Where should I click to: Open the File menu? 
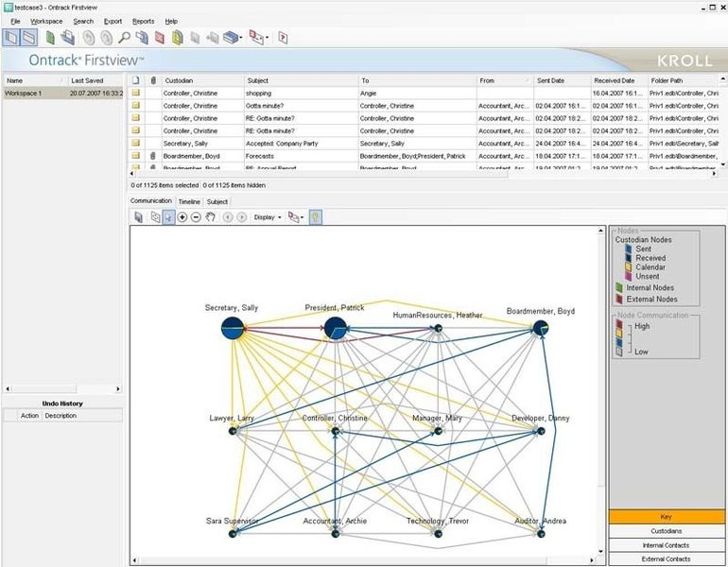(x=15, y=22)
